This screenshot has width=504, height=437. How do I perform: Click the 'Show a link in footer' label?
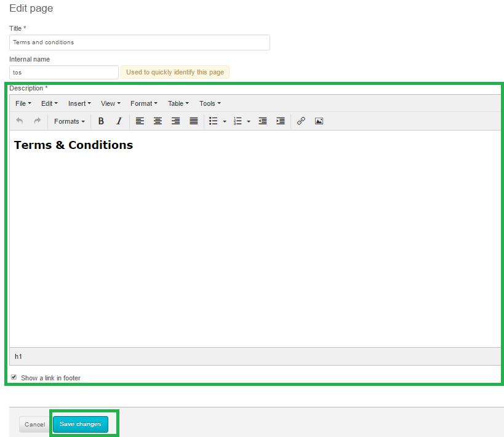click(x=51, y=378)
